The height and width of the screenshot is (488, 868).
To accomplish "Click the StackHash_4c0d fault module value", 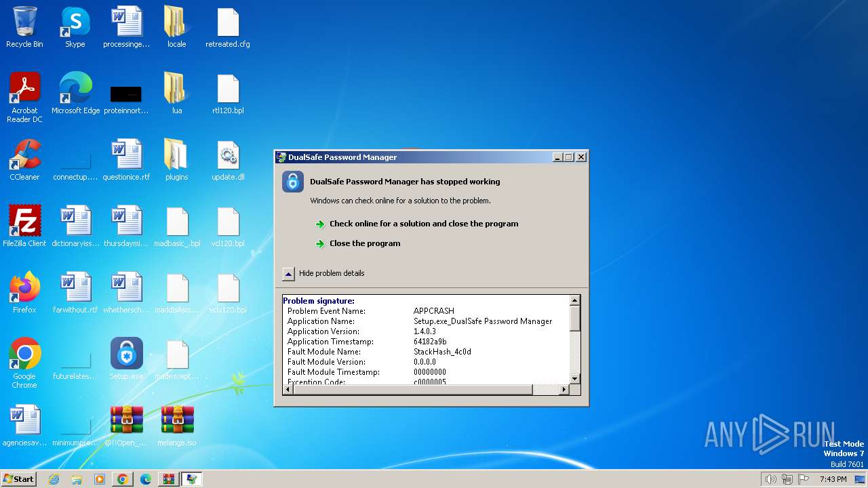I will point(442,352).
